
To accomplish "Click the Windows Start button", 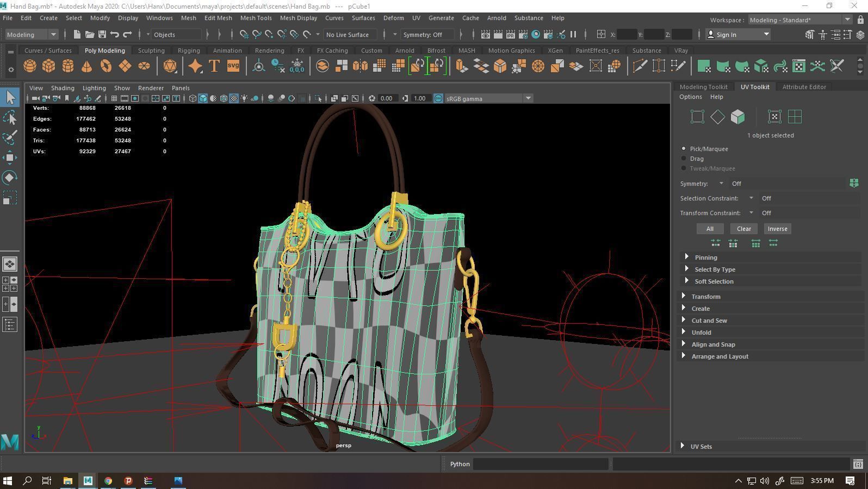I will tap(8, 480).
